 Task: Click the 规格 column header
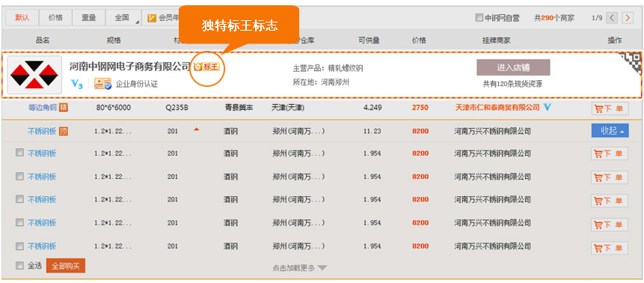[114, 40]
